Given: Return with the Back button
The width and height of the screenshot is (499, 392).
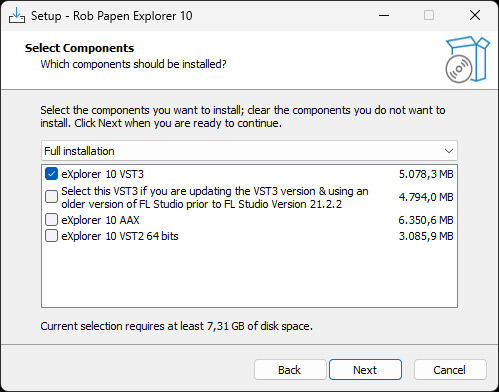Looking at the screenshot, I should pyautogui.click(x=290, y=370).
